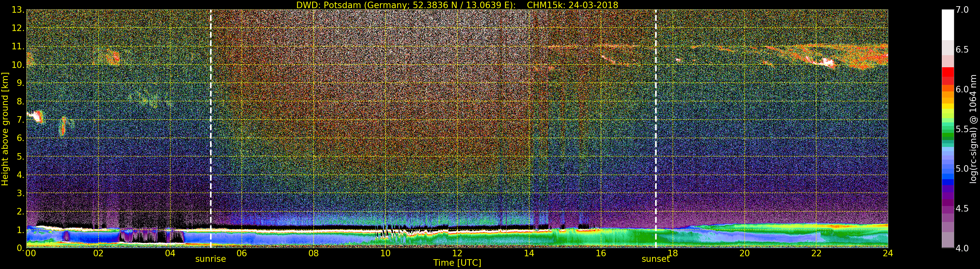Click height axis tick '13.'
Viewport: 980px width, 269px height.
pyautogui.click(x=18, y=10)
